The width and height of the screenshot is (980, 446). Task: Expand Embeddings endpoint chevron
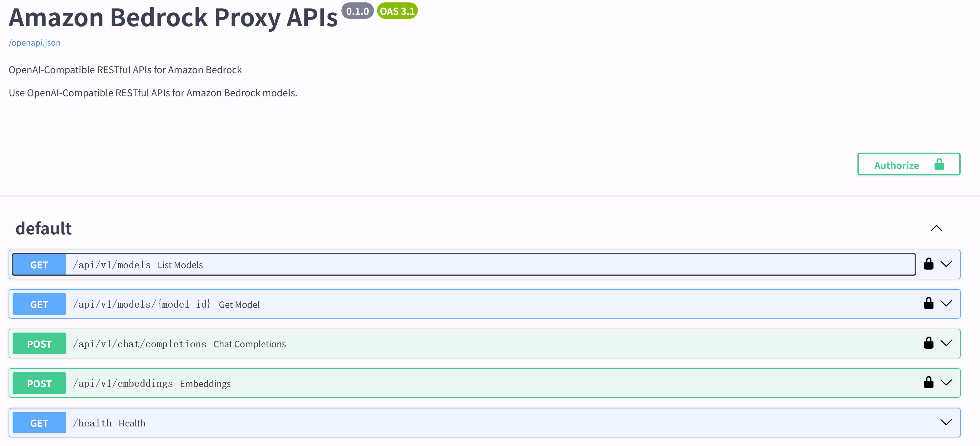tap(946, 382)
